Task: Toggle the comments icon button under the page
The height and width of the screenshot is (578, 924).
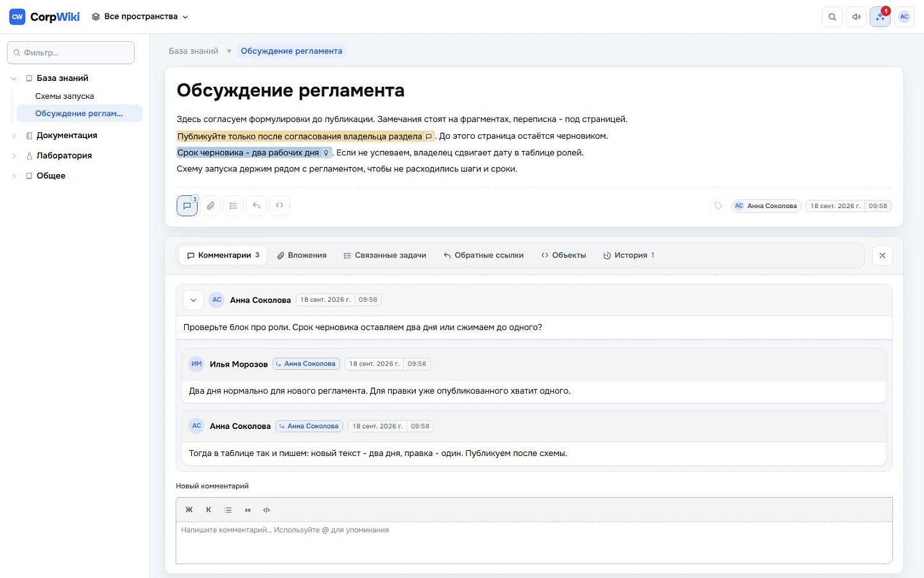Action: (x=187, y=206)
